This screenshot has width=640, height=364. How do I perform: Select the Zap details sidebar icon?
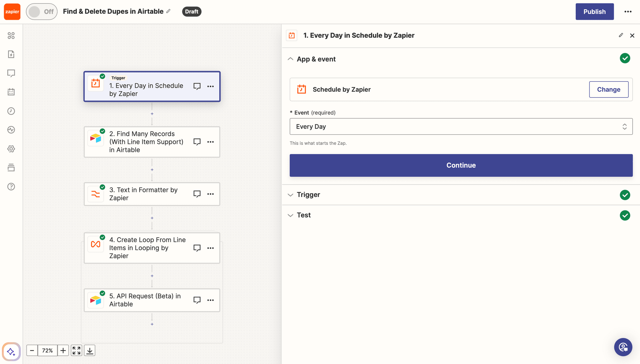tap(11, 54)
